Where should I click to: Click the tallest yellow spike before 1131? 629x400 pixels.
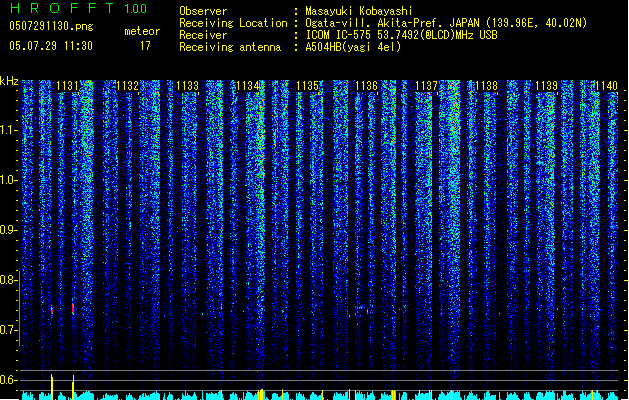coord(52,386)
